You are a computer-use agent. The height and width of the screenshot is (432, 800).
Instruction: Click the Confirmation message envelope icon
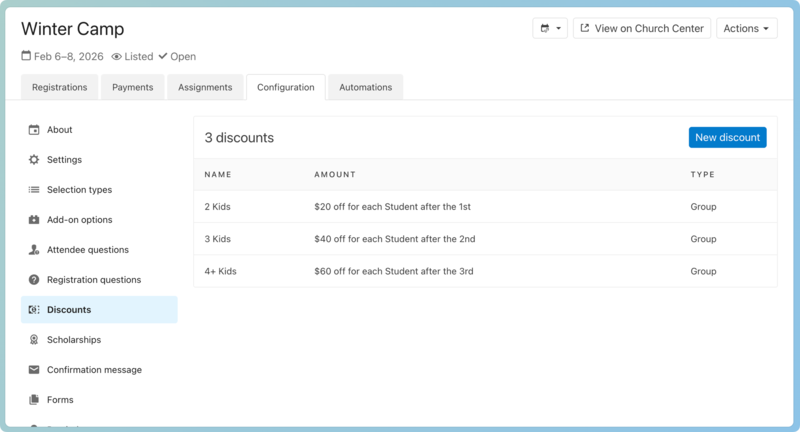tap(34, 370)
